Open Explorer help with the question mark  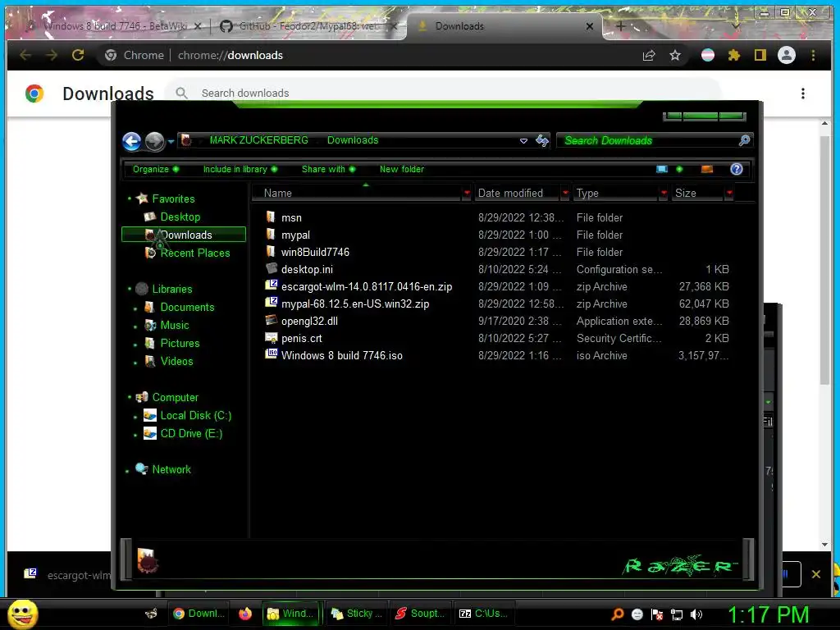[737, 169]
